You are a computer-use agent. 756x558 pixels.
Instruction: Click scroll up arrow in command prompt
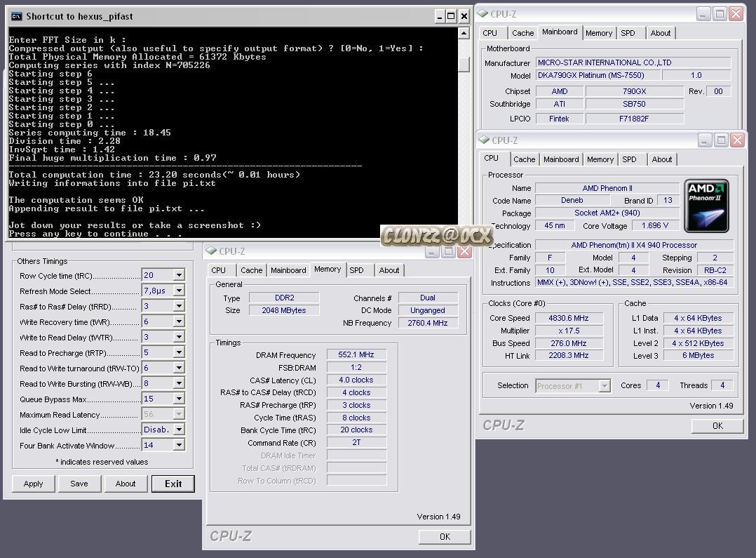[464, 33]
